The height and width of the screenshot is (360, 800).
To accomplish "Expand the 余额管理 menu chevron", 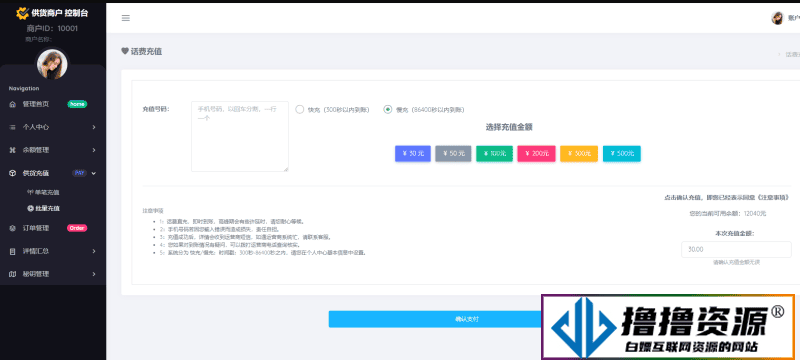I will 94,150.
